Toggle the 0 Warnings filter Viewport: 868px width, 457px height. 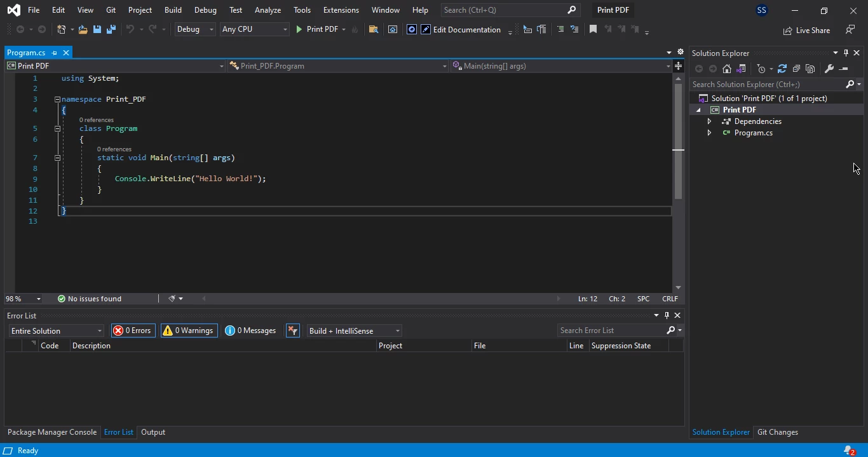189,331
